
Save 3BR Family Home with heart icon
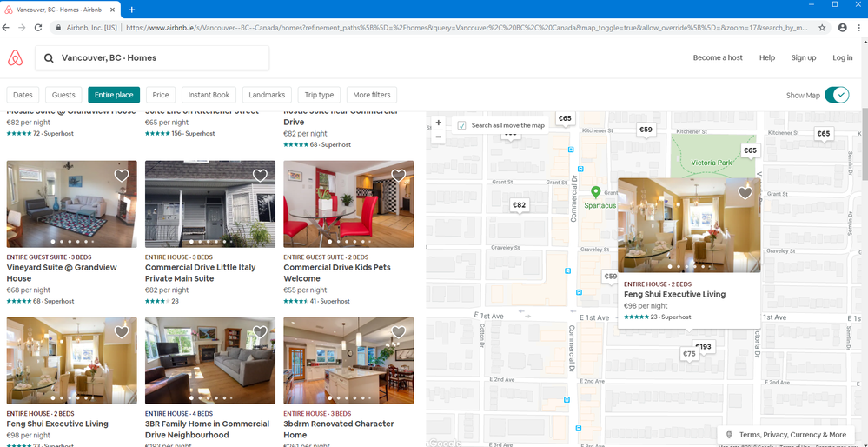(260, 332)
